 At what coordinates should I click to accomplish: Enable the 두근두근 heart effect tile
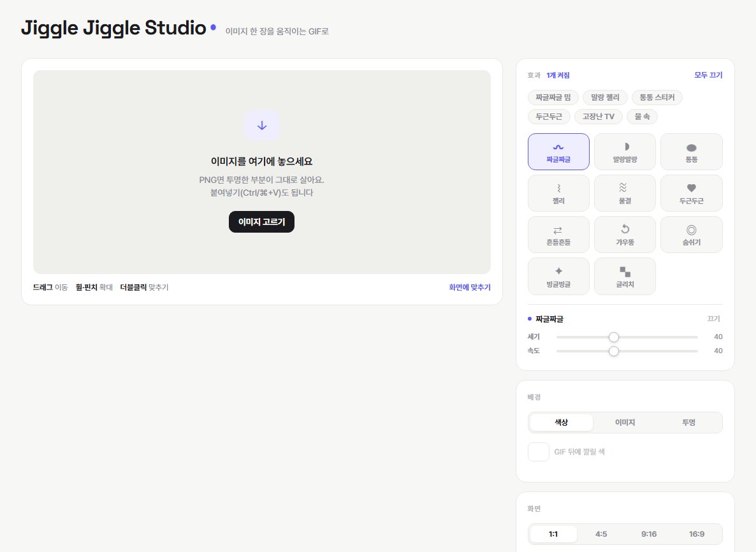pyautogui.click(x=692, y=193)
